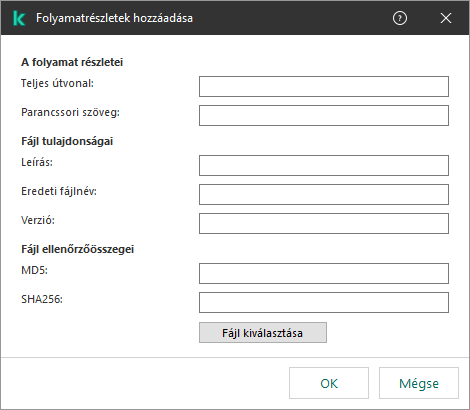This screenshot has width=470, height=410.
Task: Confirm with the OK button
Action: 329,383
